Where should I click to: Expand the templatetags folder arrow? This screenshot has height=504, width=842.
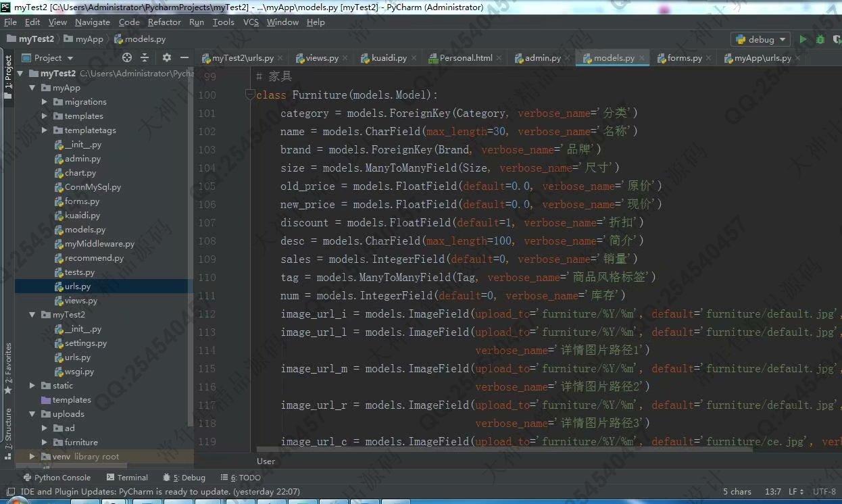point(44,130)
